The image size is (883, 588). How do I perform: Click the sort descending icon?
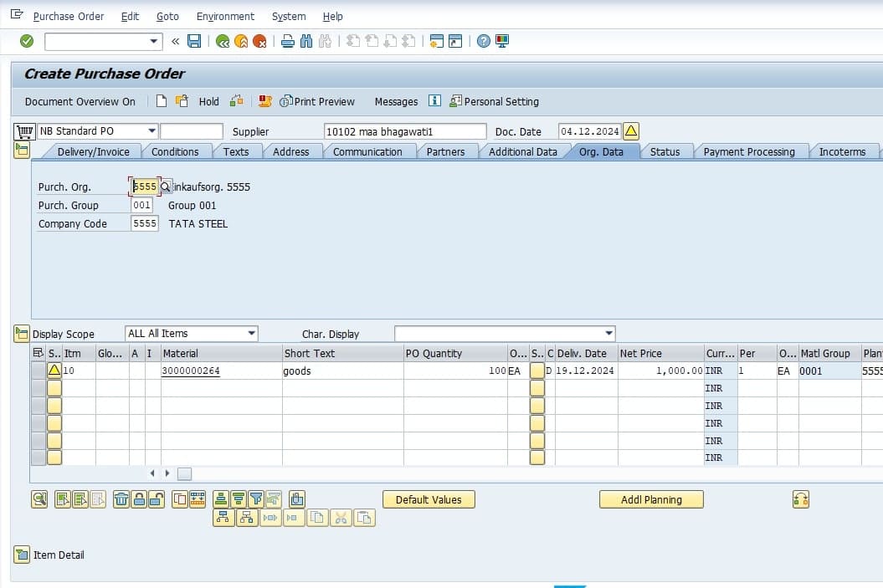click(x=239, y=499)
